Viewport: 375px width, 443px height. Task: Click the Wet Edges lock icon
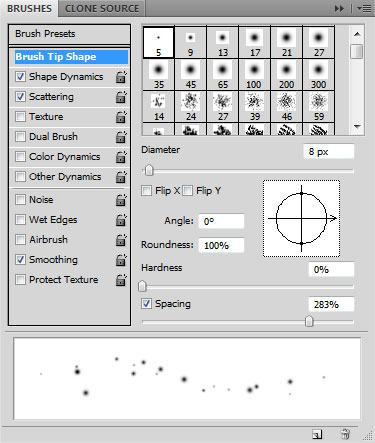[121, 220]
